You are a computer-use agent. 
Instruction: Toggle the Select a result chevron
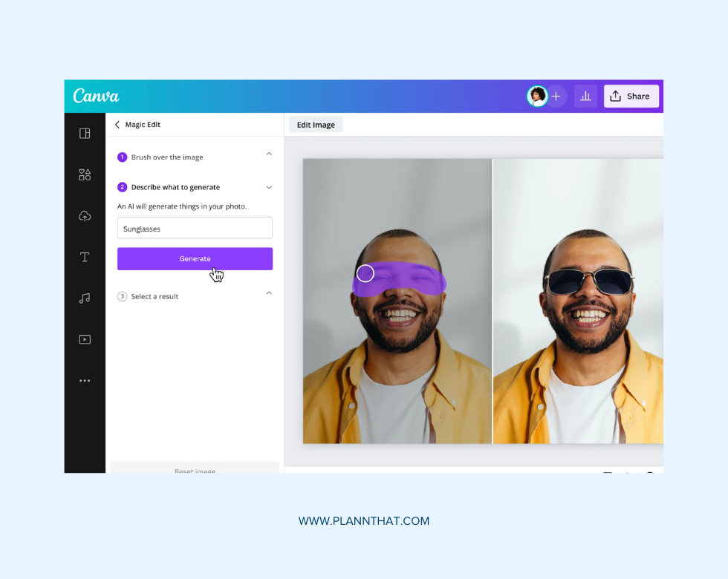269,293
